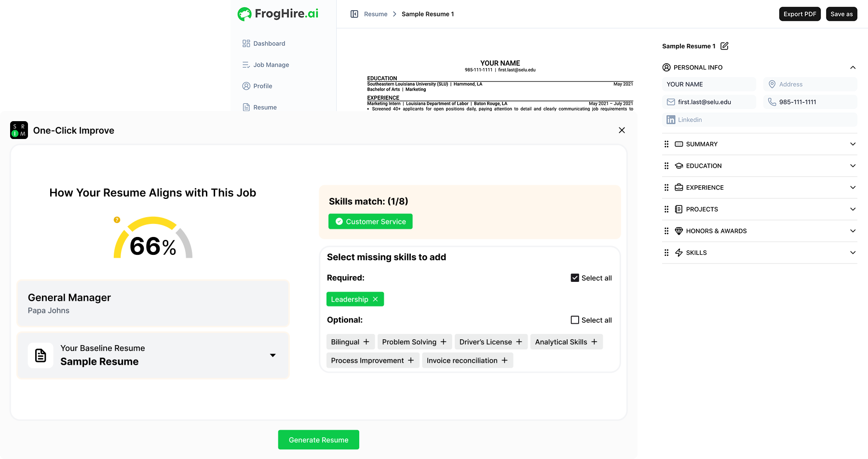Viewport: 868px width, 459px height.
Task: Click the Honors & Awards trophy icon
Action: [x=678, y=231]
